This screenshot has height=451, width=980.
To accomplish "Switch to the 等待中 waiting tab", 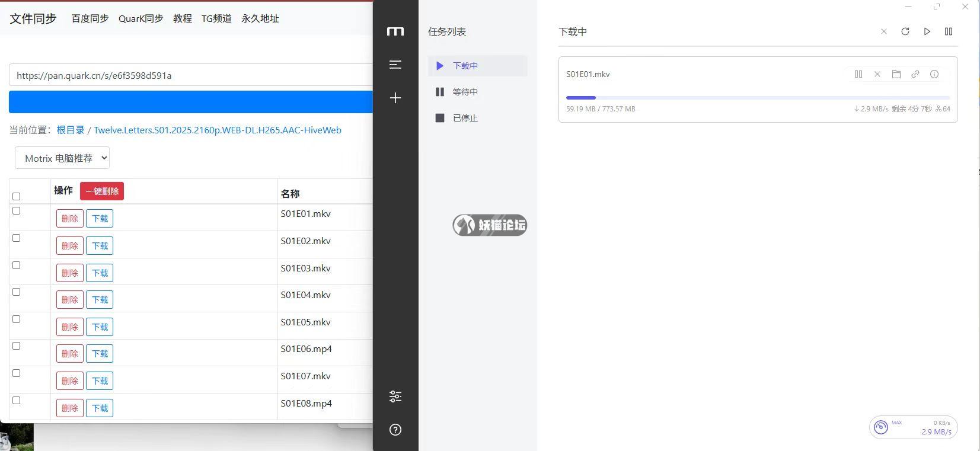I will point(477,92).
